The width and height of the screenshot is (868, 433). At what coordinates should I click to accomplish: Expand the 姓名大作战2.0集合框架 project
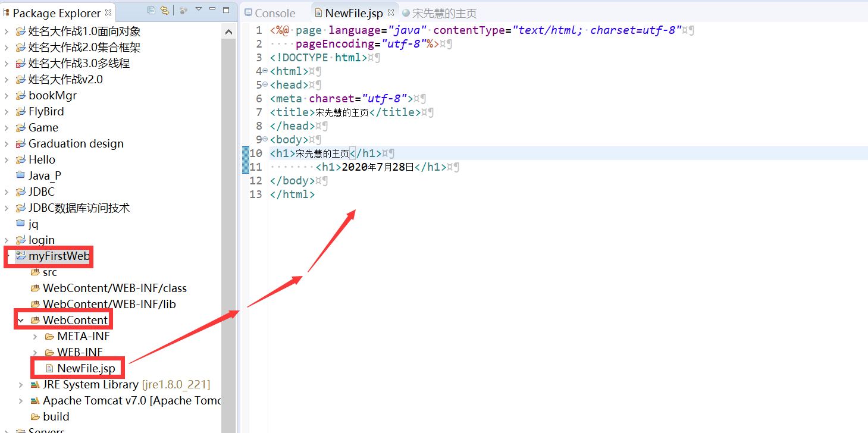point(7,48)
